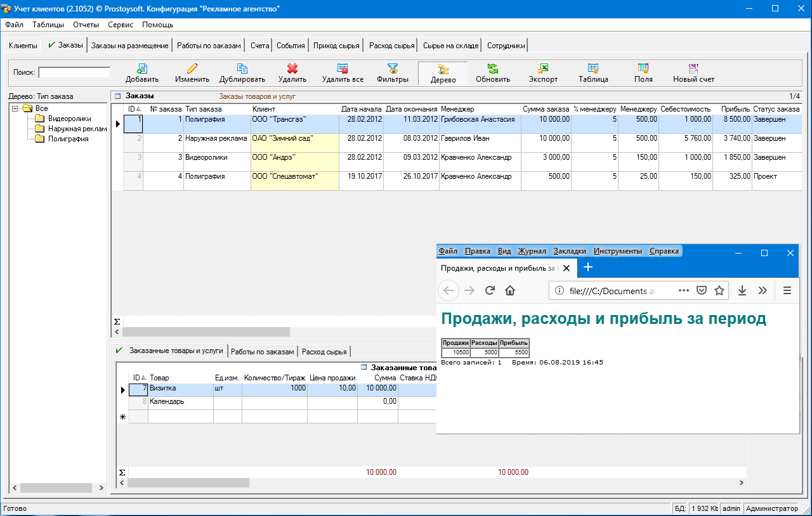Screen dimensions: 812x516
Task: Open the browser Закладки menu
Action: (570, 251)
